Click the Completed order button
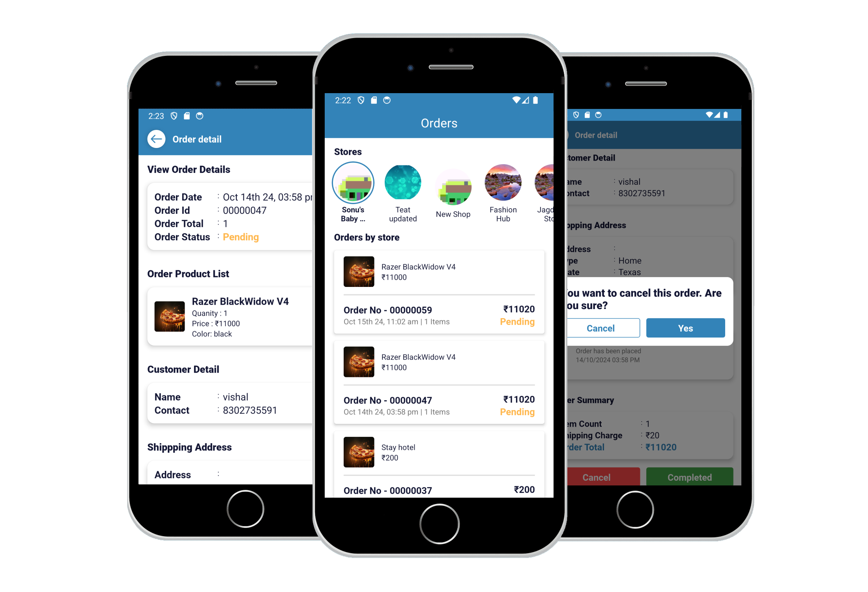Image resolution: width=868 pixels, height=592 pixels. click(x=688, y=477)
